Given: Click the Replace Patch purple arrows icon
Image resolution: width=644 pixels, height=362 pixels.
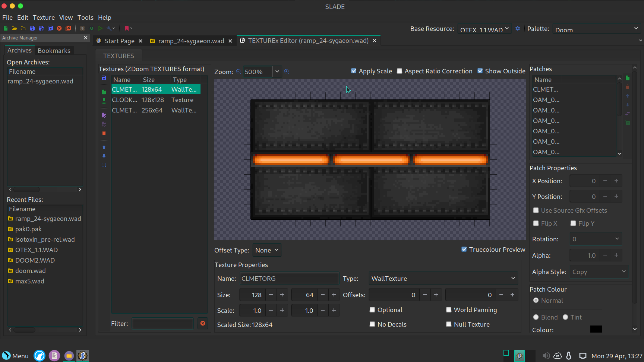Looking at the screenshot, I should (x=628, y=114).
